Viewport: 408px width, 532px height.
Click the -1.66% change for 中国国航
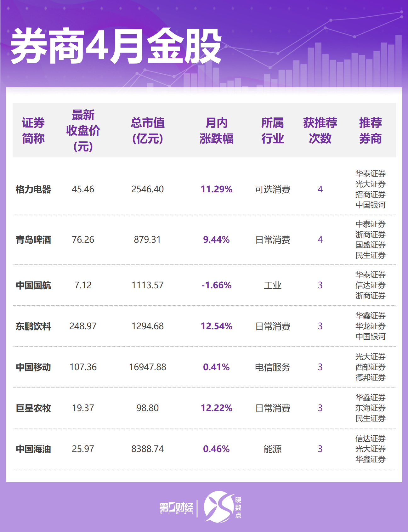[x=216, y=285]
